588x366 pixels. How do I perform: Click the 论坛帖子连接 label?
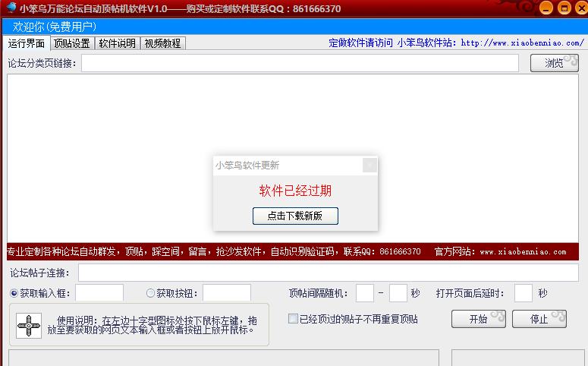pyautogui.click(x=39, y=273)
